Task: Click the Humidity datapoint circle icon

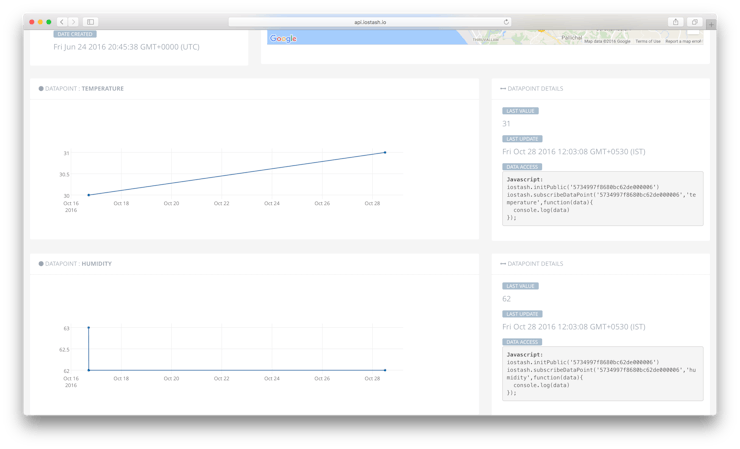Action: [x=41, y=263]
